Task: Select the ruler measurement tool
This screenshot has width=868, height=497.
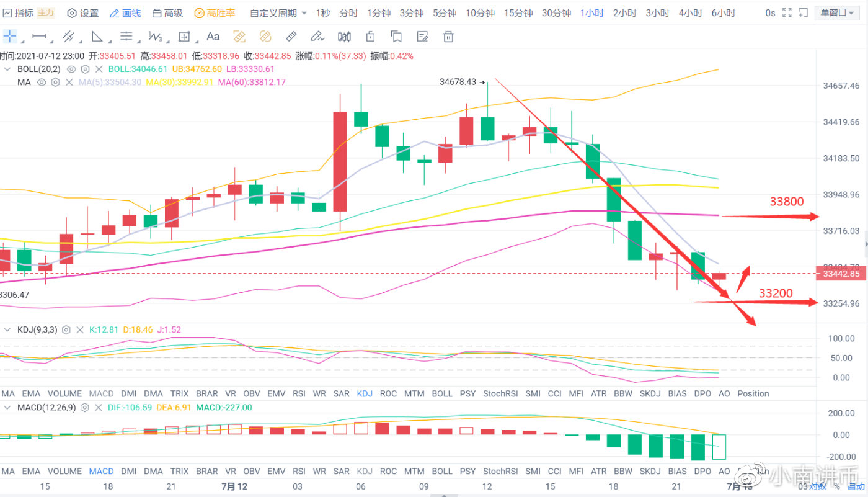Action: pos(291,36)
